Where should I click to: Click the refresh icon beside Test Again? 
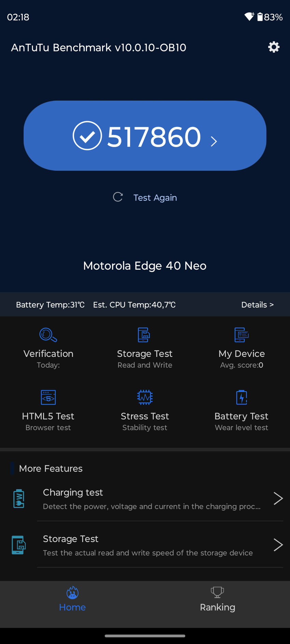pyautogui.click(x=118, y=197)
